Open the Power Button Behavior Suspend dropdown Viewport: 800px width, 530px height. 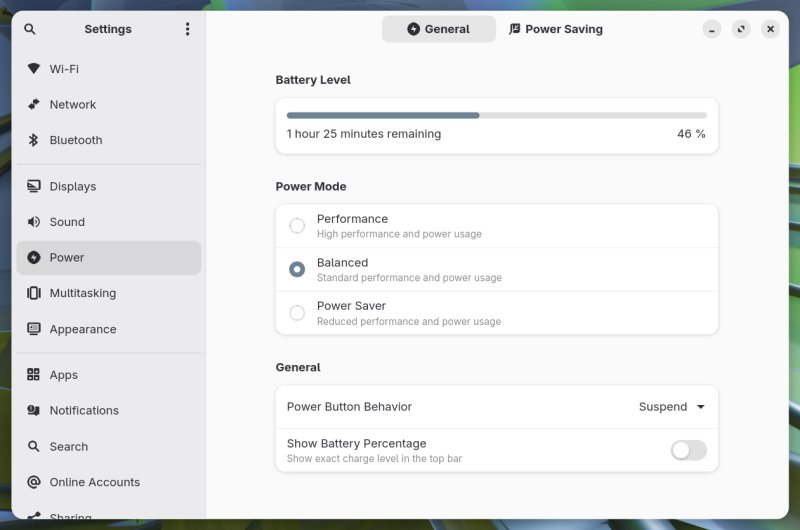672,407
